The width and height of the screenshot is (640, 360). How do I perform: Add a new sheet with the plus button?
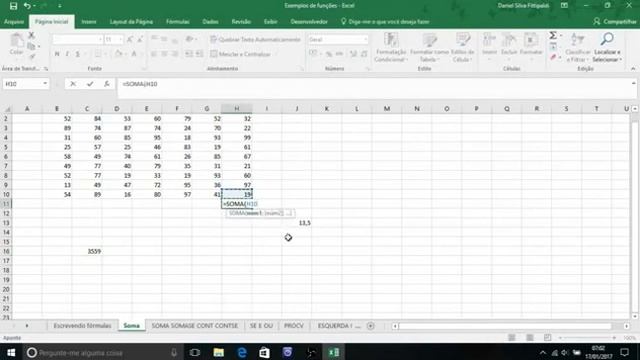click(x=370, y=326)
